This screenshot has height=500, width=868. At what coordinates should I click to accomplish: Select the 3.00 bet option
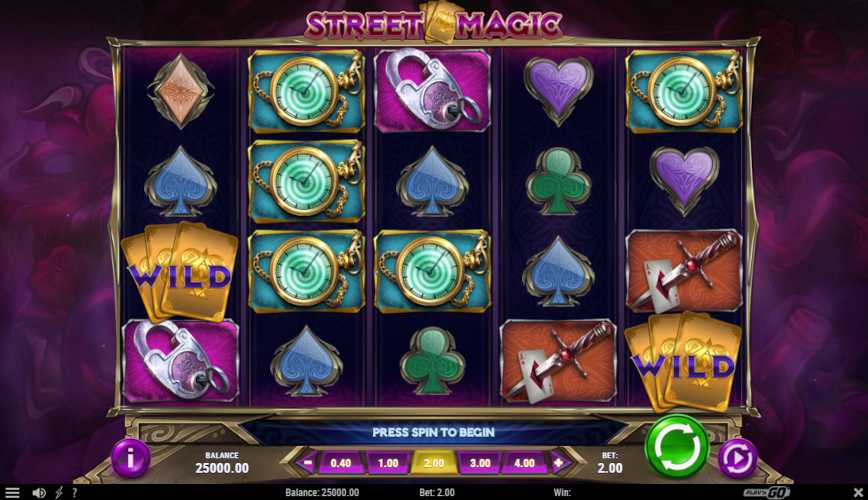[x=480, y=463]
